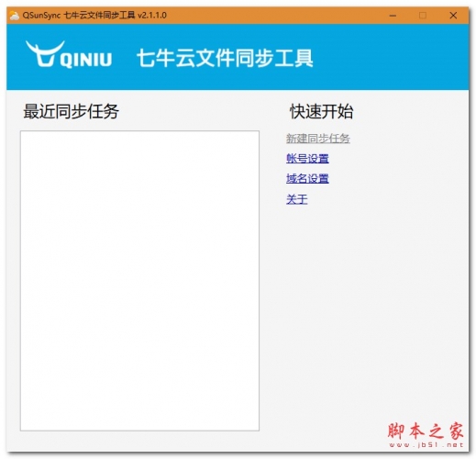Click the 最近同步任务 heading
This screenshot has height=459, width=476.
pyautogui.click(x=72, y=111)
